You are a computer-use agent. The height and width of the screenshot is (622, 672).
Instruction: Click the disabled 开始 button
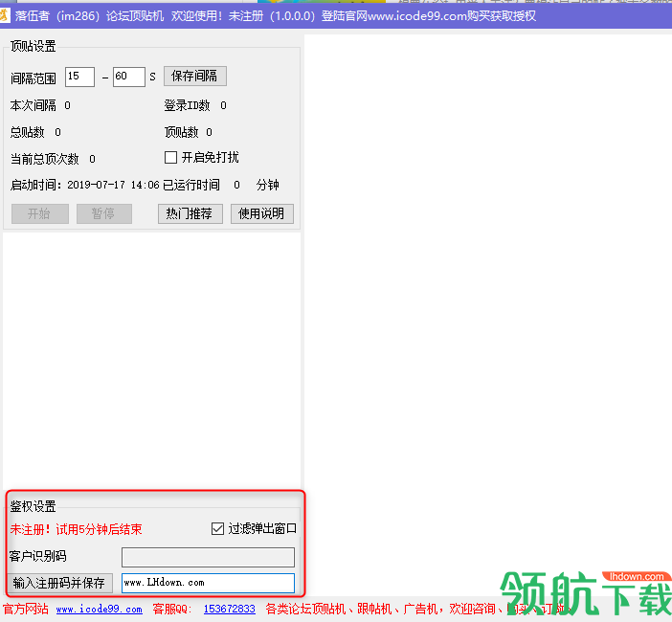click(x=40, y=213)
